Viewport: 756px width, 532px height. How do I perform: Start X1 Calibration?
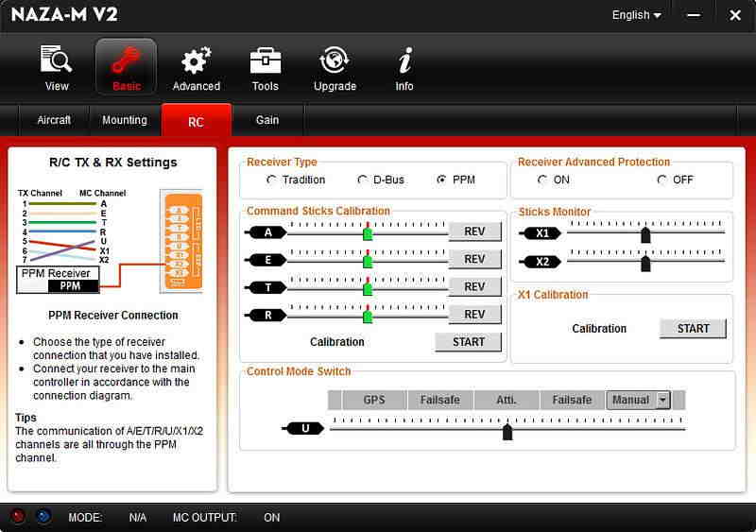click(x=693, y=329)
